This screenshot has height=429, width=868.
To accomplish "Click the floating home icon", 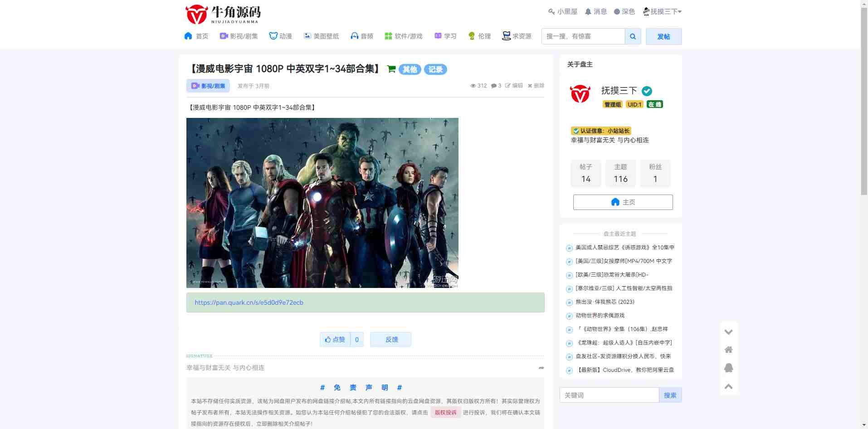I will click(728, 350).
